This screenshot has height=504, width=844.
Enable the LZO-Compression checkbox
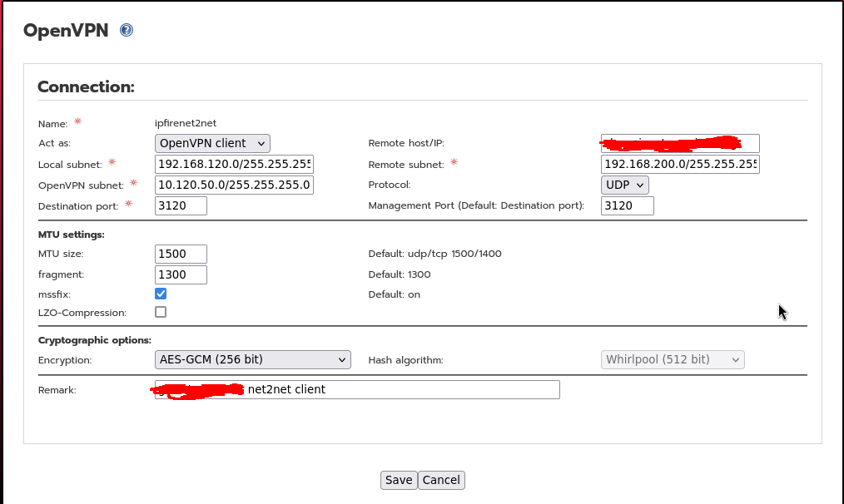161,312
